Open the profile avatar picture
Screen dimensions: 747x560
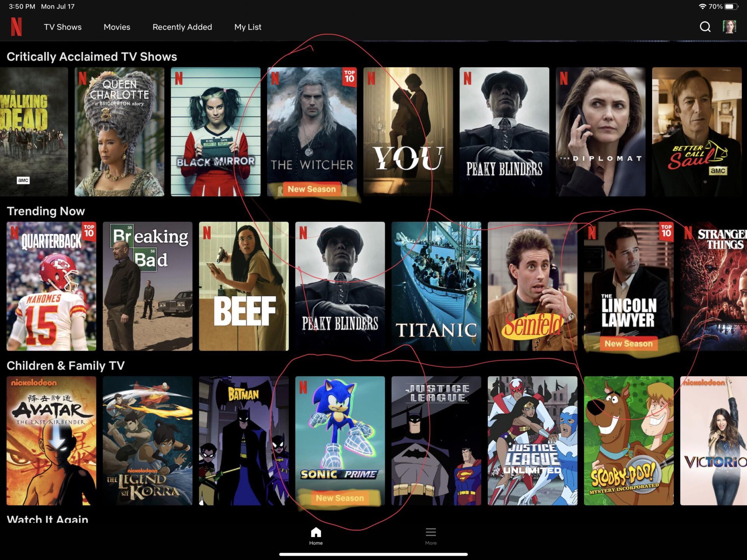(x=729, y=27)
